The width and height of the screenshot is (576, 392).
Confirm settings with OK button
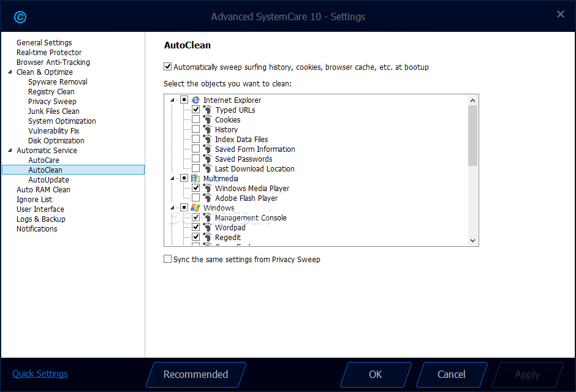point(376,374)
